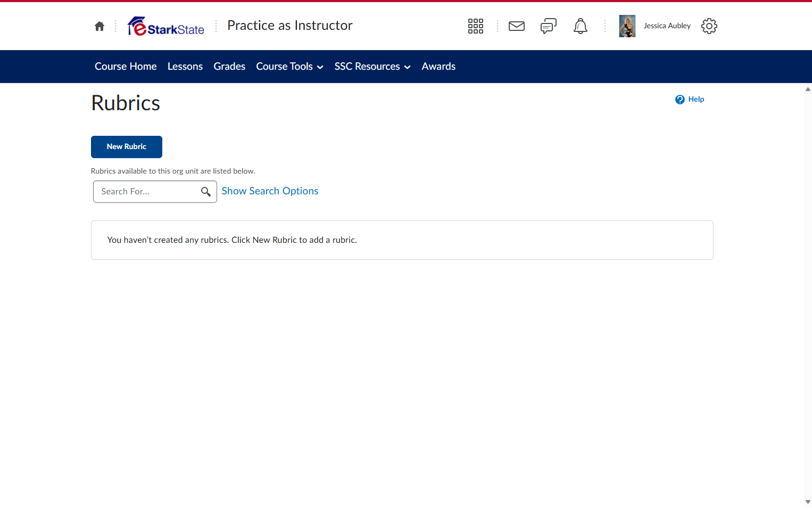Expand the Course Tools dropdown
This screenshot has width=812, height=508.
[x=290, y=67]
